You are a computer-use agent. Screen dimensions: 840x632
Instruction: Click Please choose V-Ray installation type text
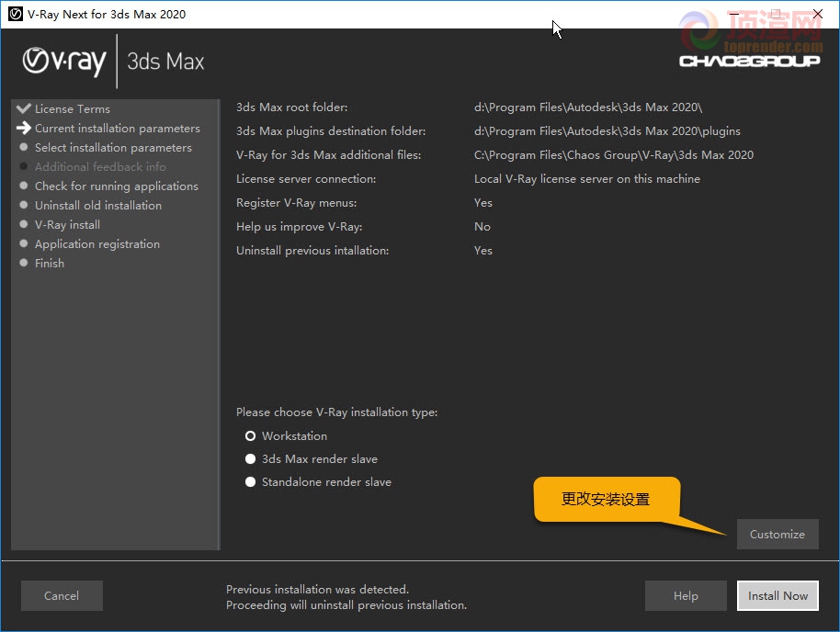click(x=336, y=412)
